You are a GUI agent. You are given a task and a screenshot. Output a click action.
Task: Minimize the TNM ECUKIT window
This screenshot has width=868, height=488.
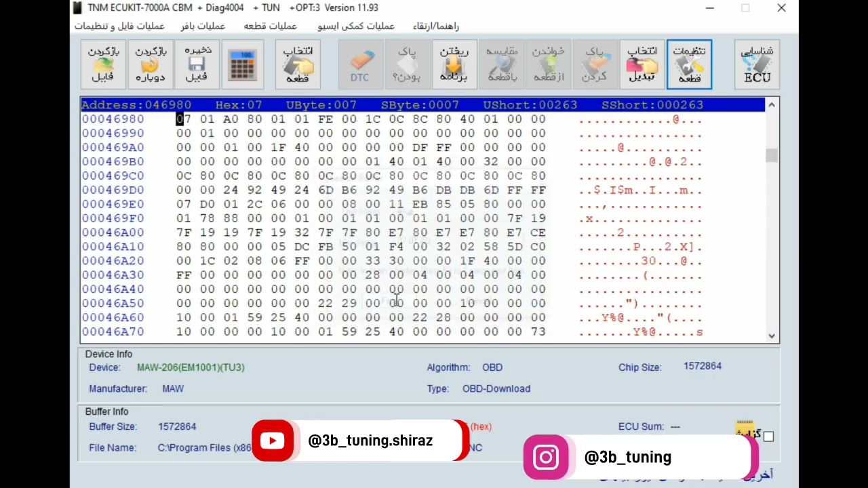[709, 8]
